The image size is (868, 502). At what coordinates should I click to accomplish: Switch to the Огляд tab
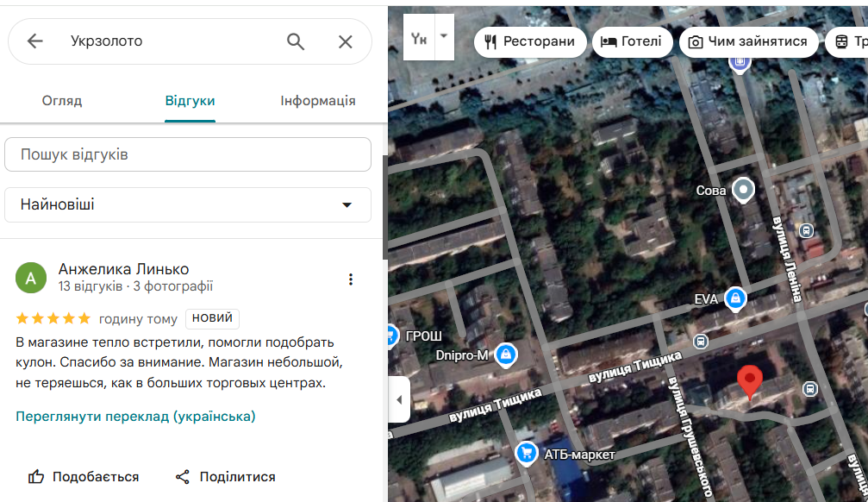click(62, 101)
